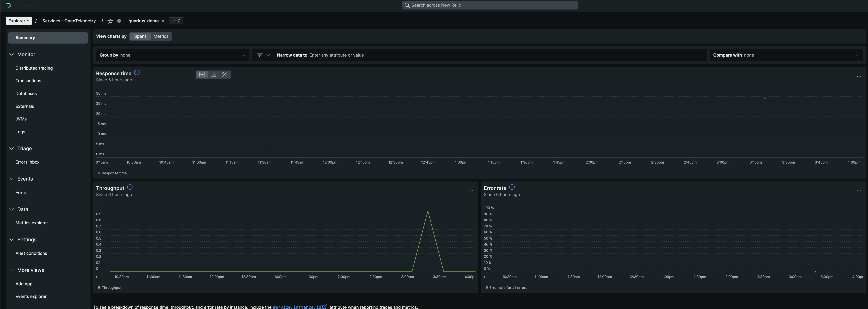
Task: Open the Throughput chart options menu
Action: click(471, 191)
